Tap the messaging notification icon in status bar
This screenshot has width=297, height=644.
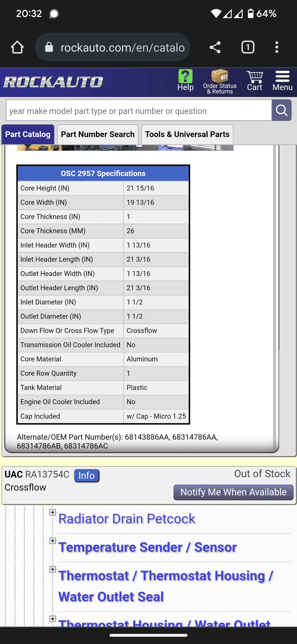54,14
